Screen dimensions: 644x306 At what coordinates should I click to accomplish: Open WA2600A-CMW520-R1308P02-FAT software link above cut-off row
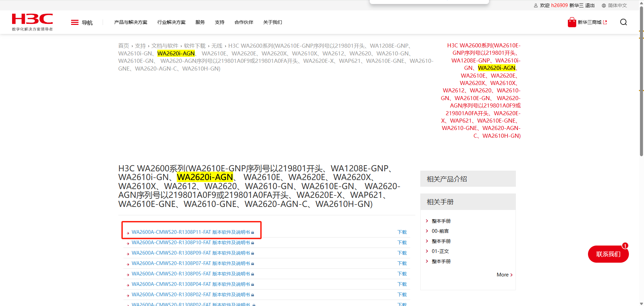point(191,295)
